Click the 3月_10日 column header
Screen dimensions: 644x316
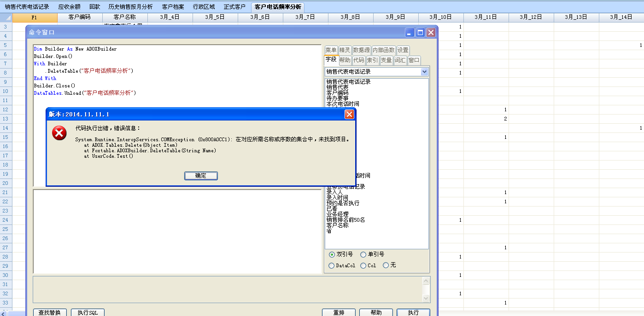pyautogui.click(x=440, y=17)
